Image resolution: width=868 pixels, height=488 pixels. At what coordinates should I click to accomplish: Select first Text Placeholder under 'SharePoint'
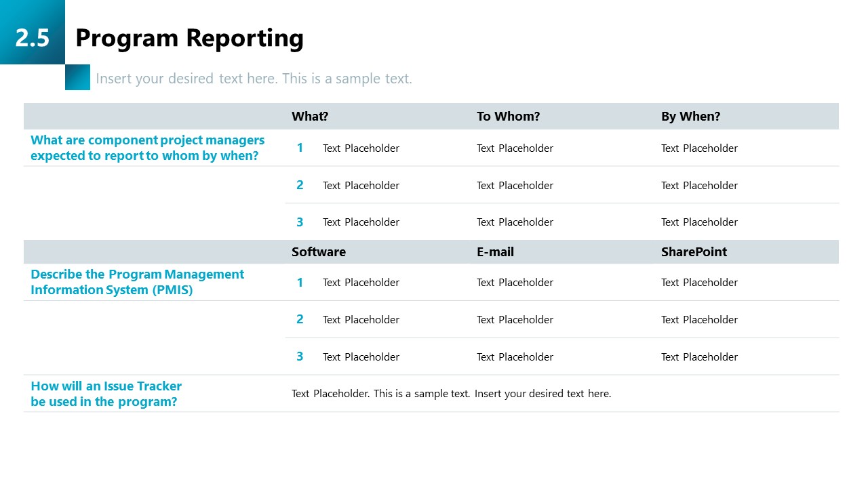click(x=699, y=283)
